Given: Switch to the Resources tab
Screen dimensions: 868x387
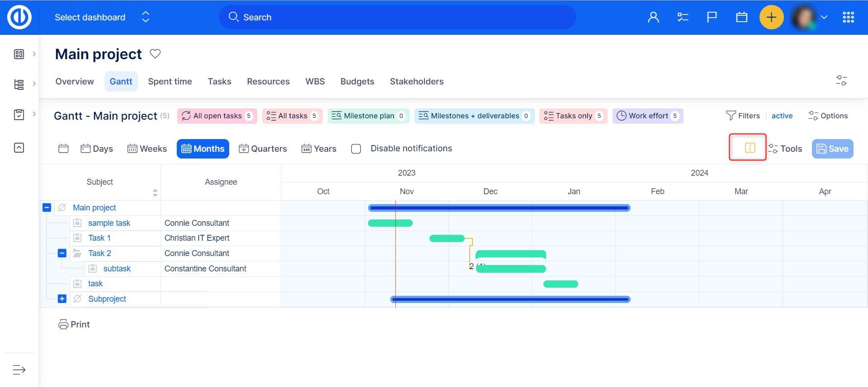Looking at the screenshot, I should (x=268, y=82).
